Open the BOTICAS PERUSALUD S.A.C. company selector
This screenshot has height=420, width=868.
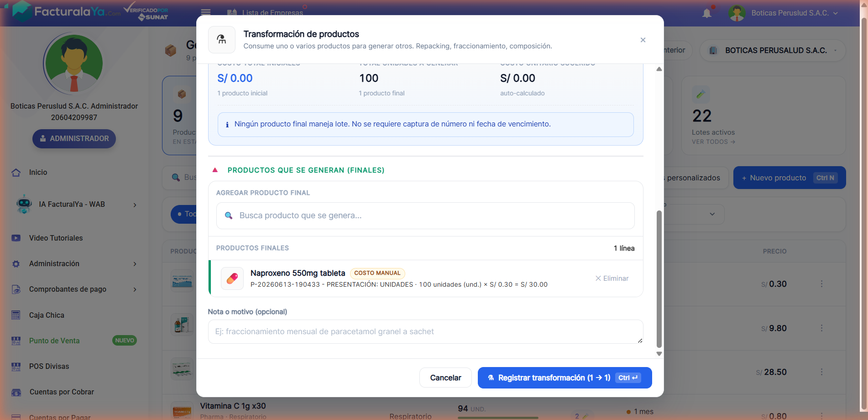point(773,50)
